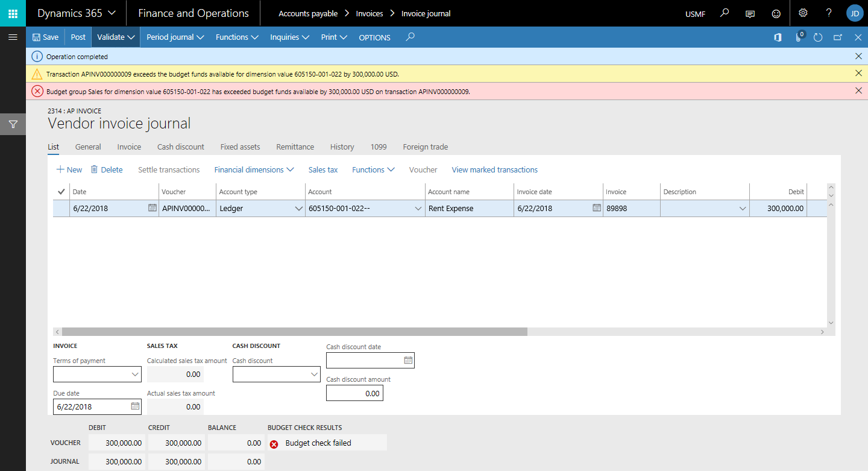
Task: Expand the Dynamics 365 dropdown
Action: [x=77, y=13]
